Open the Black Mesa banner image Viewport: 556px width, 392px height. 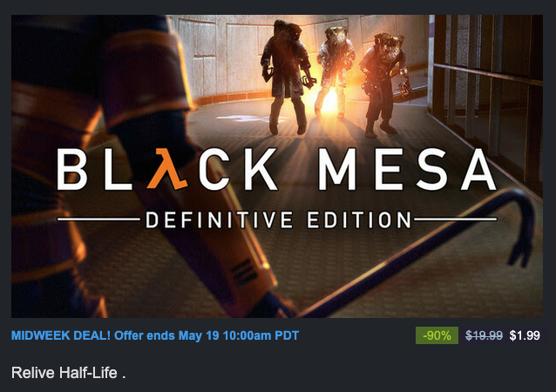tap(277, 166)
